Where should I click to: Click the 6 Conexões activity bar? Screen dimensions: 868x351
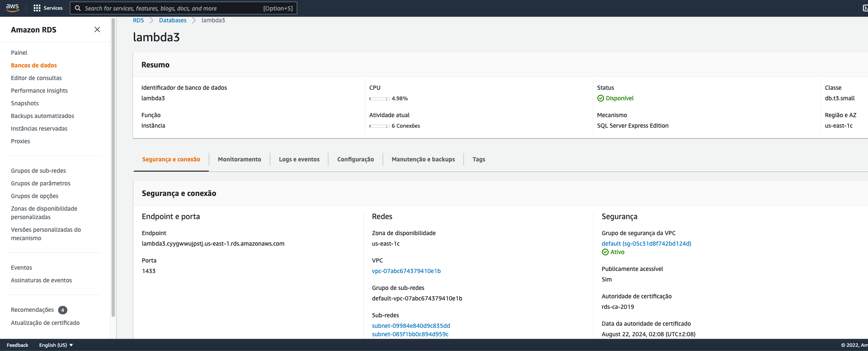(379, 126)
